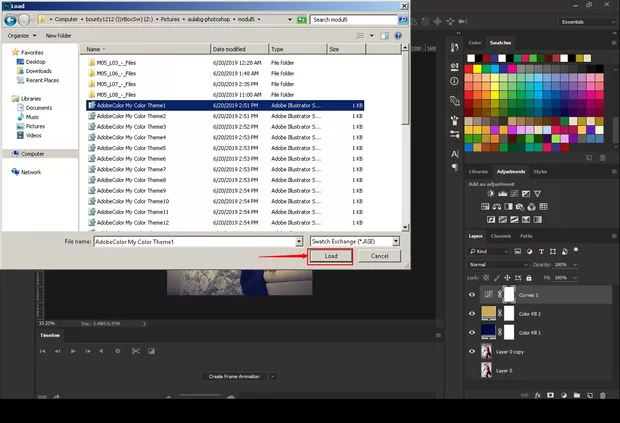620x423 pixels.
Task: Switch to the Channels tab
Action: tap(501, 236)
